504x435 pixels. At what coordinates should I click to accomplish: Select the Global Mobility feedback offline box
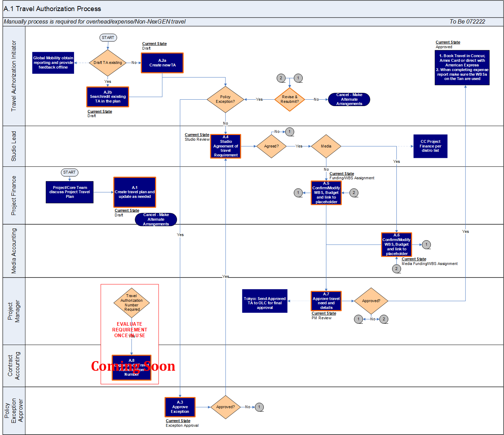pyautogui.click(x=53, y=63)
